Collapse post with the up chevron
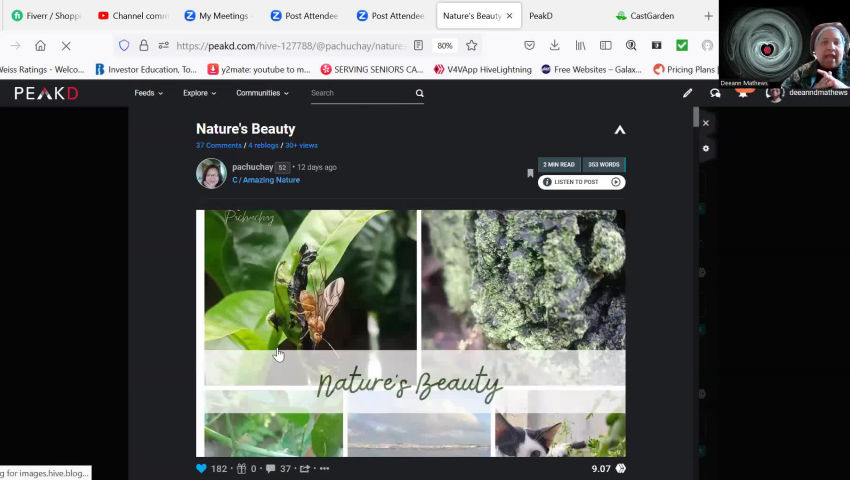Viewport: 850px width, 480px height. 620,130
